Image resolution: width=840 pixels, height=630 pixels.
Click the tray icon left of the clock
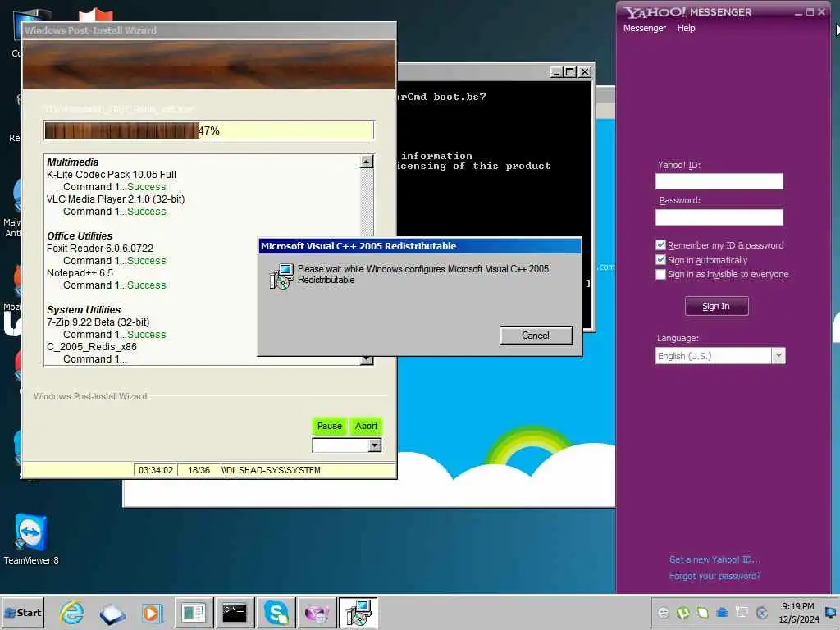[761, 612]
